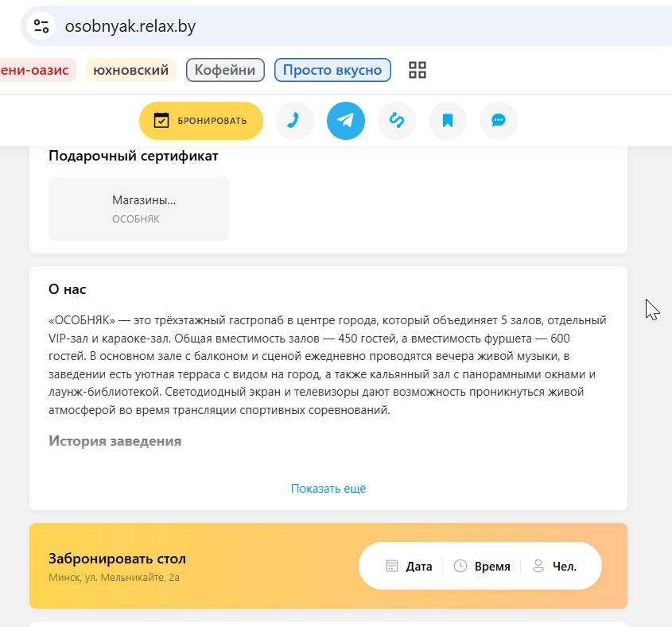Open the tab groups grid icon
The image size is (672, 627).
(x=417, y=70)
